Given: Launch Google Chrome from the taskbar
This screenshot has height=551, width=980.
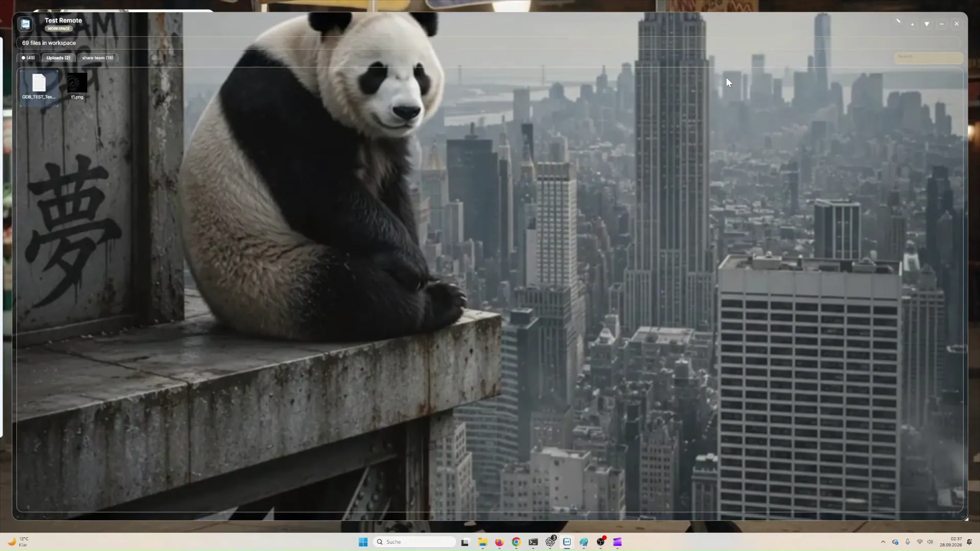Looking at the screenshot, I should (x=516, y=542).
